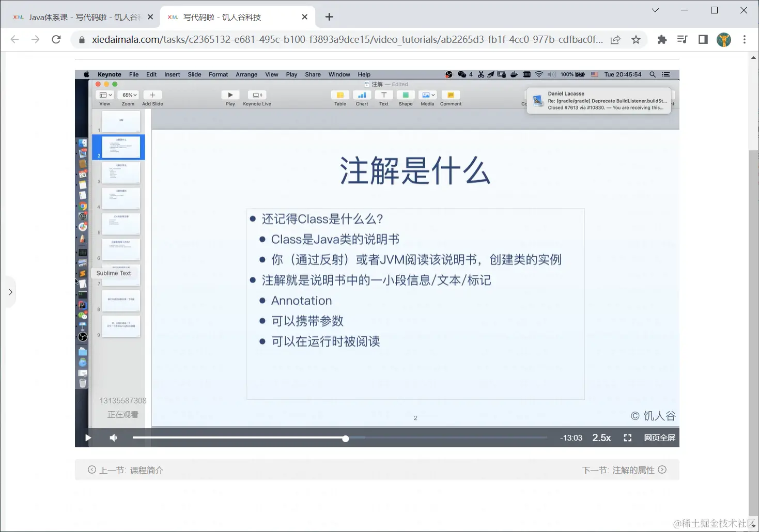Click the Wi-Fi menu bar icon
Image resolution: width=759 pixels, height=532 pixels.
(x=539, y=74)
